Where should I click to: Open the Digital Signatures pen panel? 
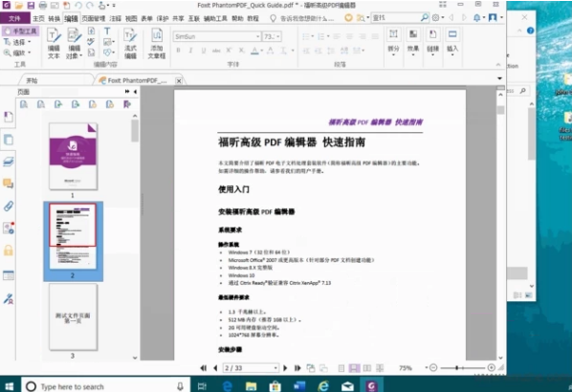(8, 299)
